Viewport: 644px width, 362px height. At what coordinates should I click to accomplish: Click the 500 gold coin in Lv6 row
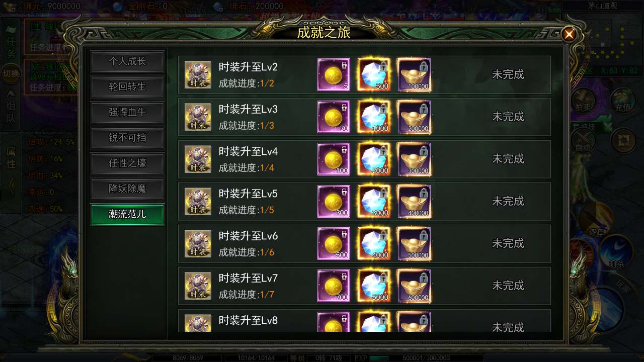pos(334,244)
